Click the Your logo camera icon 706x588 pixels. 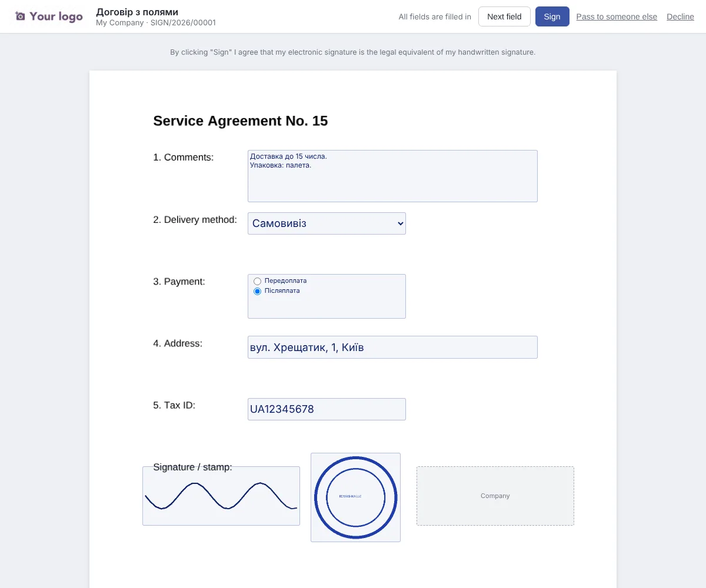tap(21, 16)
